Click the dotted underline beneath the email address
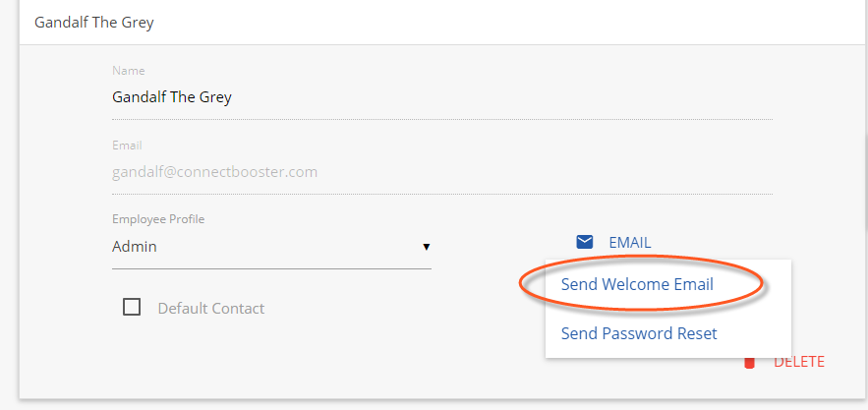 441,194
